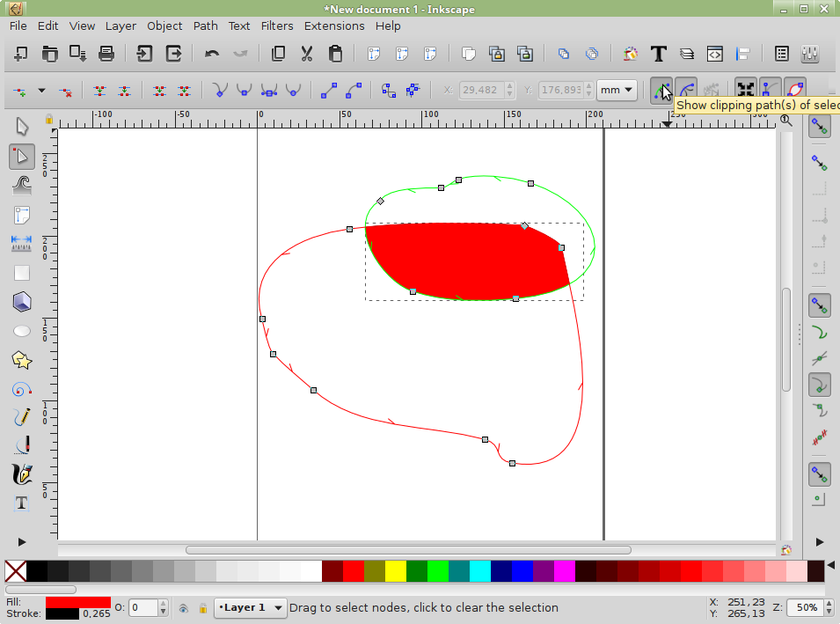Toggle show clipping path button
The height and width of the screenshot is (624, 840).
click(x=661, y=90)
